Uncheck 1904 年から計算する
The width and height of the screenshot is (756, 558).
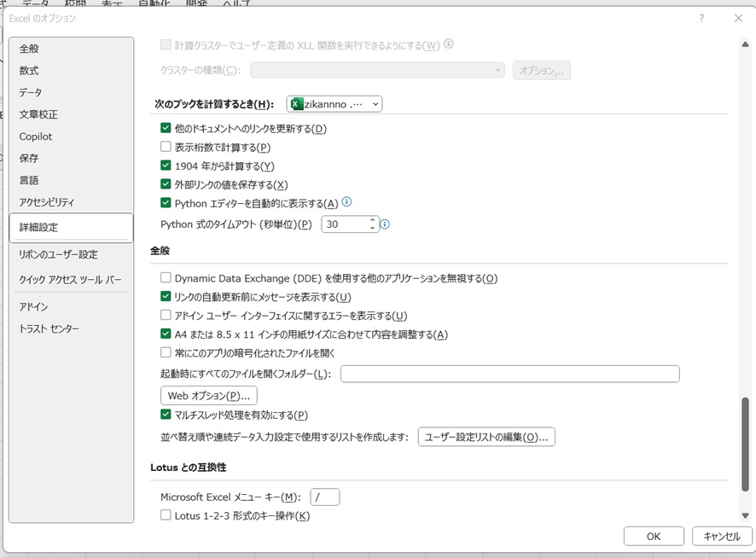166,166
